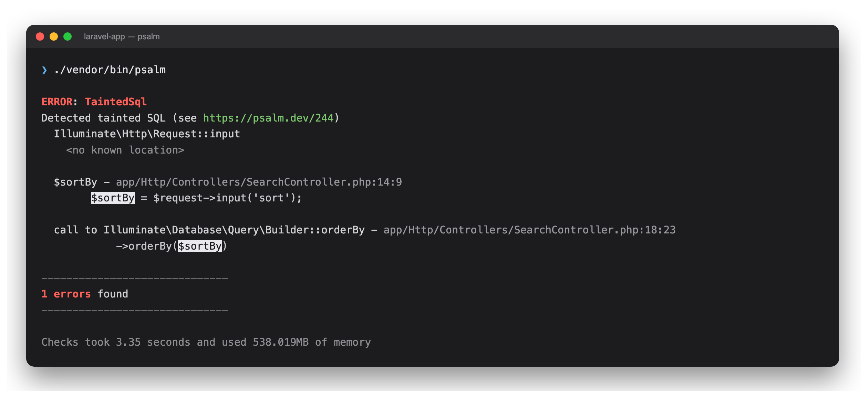
Task: Click the './vendor/bin/psalm' command text
Action: pyautogui.click(x=110, y=70)
